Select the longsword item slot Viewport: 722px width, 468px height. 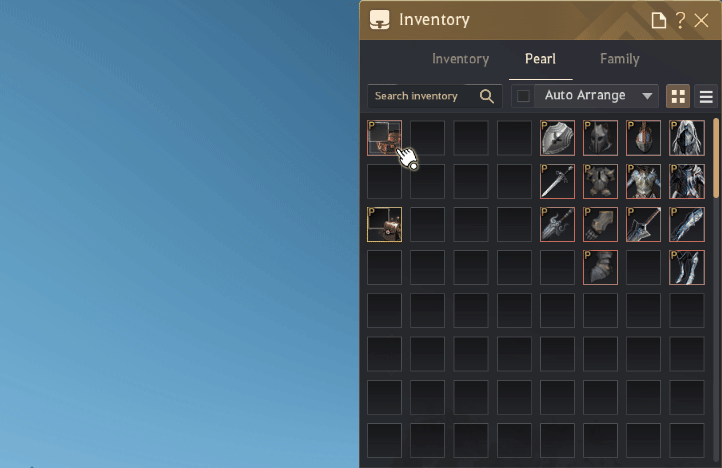click(557, 181)
